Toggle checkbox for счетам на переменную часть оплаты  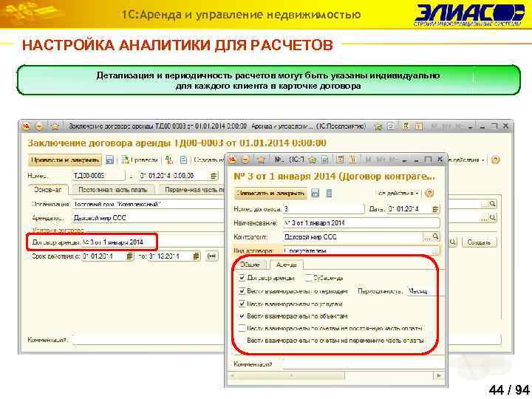242,341
